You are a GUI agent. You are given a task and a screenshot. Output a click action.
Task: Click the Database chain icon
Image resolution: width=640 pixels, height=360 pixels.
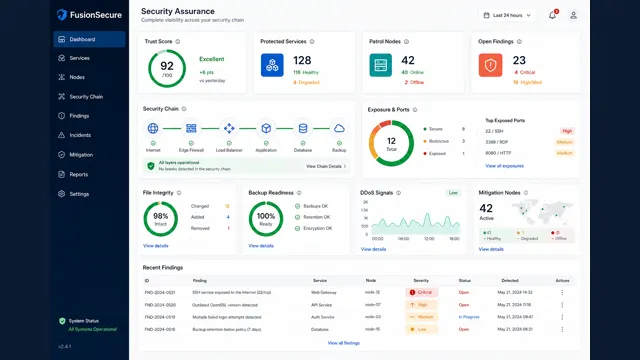click(303, 128)
